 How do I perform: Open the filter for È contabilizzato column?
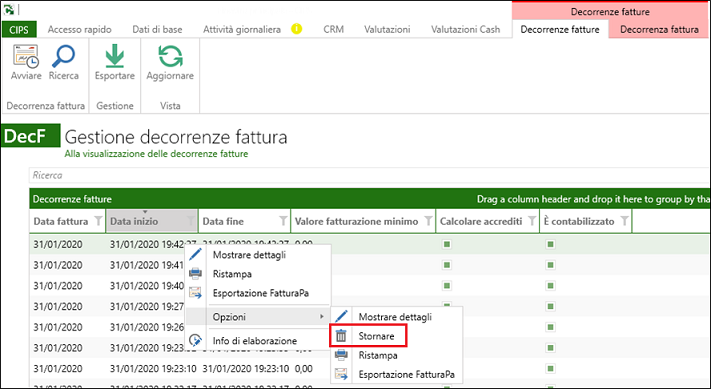(x=624, y=221)
